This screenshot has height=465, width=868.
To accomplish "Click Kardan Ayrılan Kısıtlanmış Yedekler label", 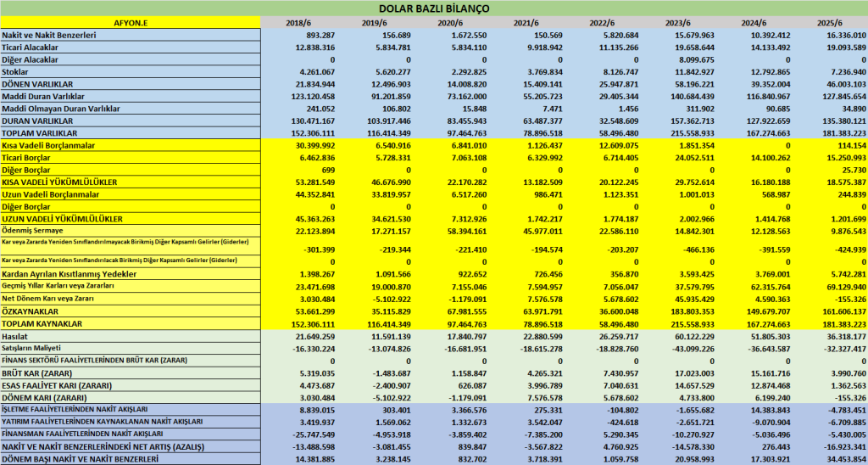I will pos(70,274).
